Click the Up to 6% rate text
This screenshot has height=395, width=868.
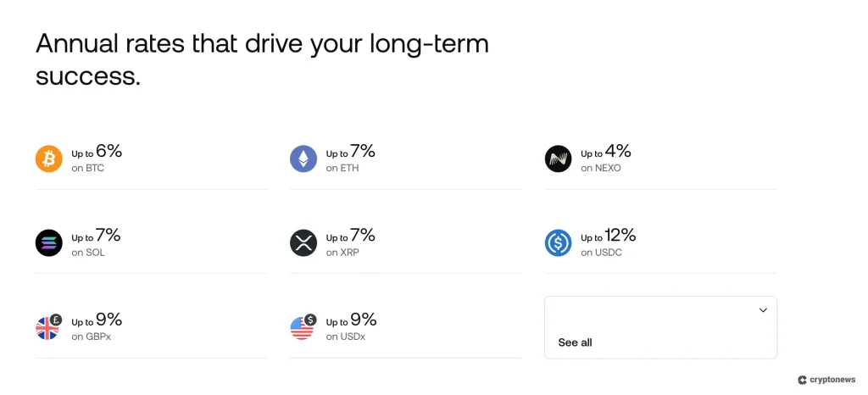[97, 152]
